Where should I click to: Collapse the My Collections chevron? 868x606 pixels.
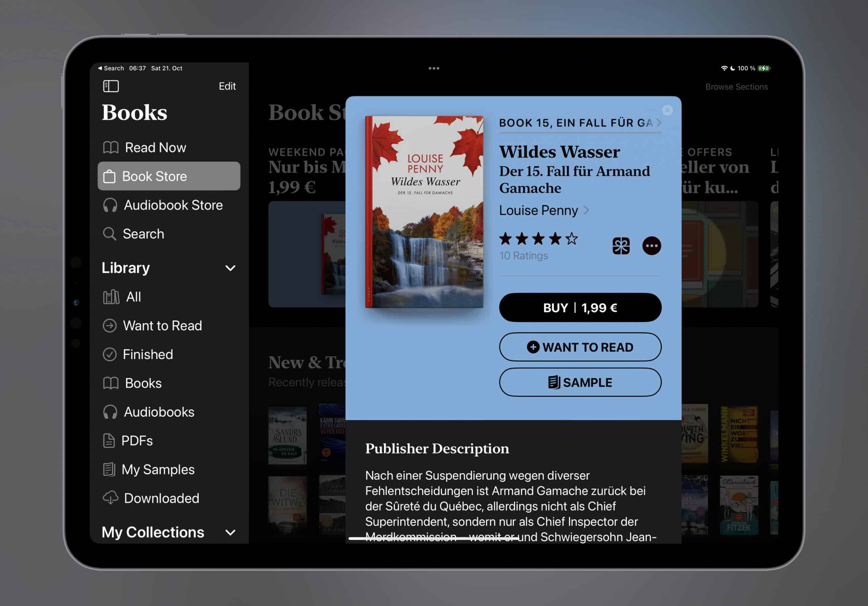[230, 533]
